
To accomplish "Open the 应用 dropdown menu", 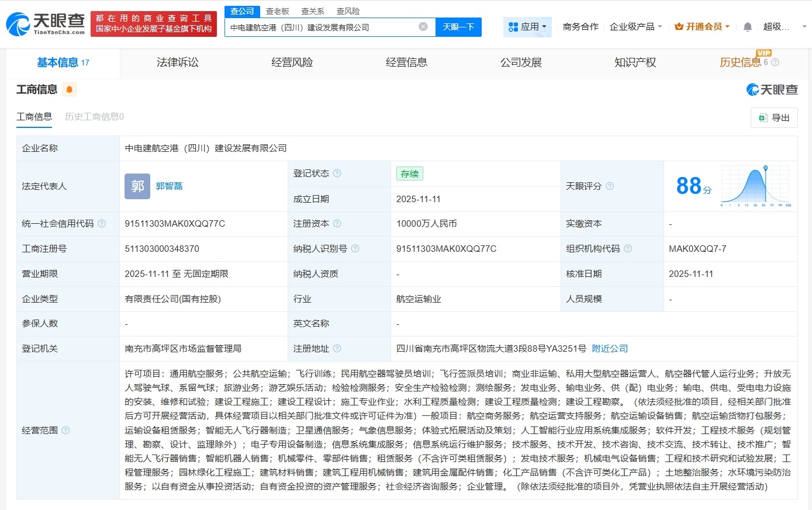I will (x=527, y=27).
